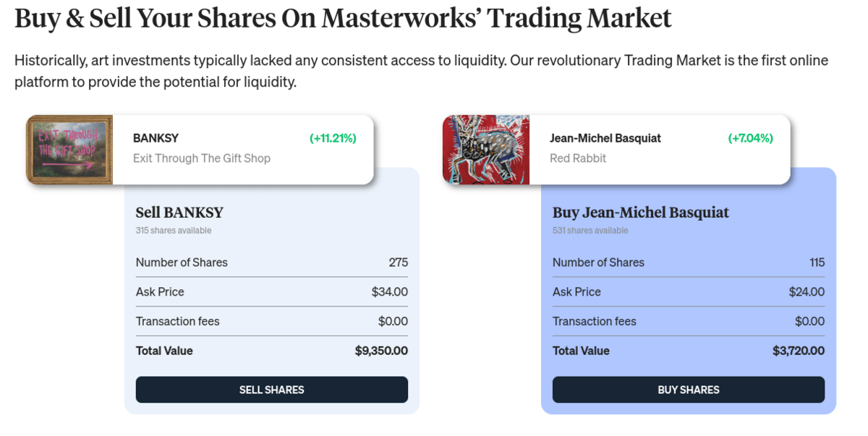Click the Banksy ask price $34.00
868x436 pixels.
tap(390, 292)
